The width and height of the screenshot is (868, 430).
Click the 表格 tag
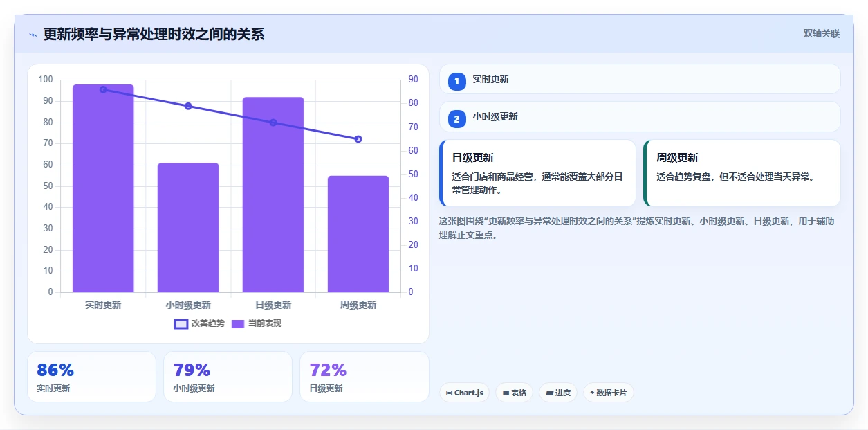coord(514,393)
